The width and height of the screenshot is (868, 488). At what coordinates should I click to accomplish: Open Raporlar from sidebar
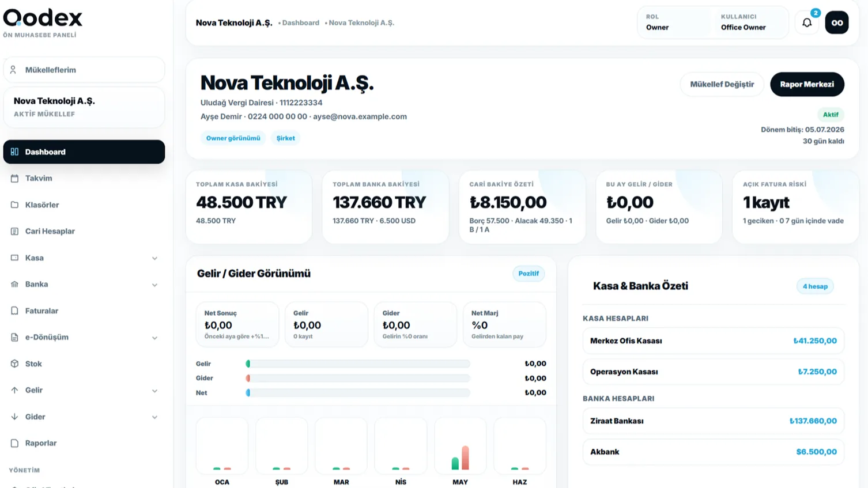tap(84, 444)
